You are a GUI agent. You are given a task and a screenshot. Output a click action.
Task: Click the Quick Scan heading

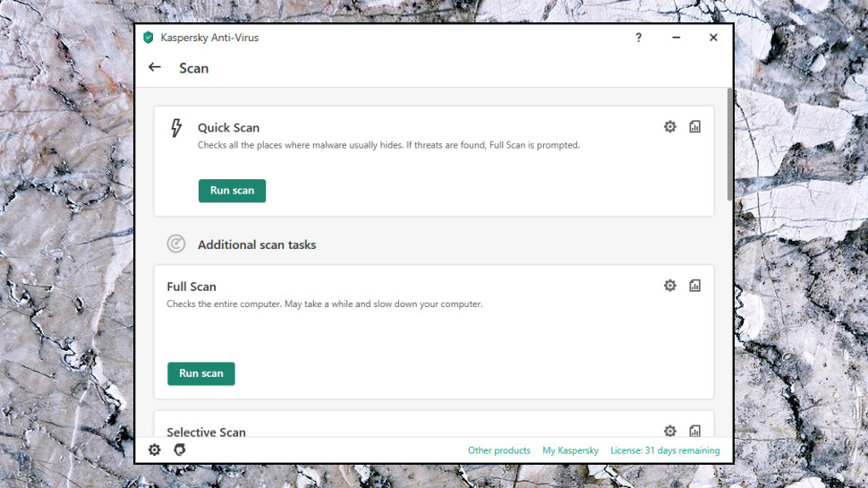click(x=228, y=128)
